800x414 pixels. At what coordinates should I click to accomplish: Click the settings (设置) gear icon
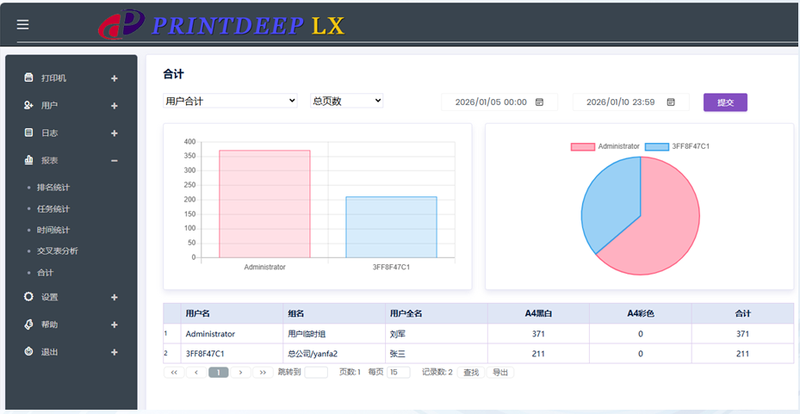click(29, 297)
